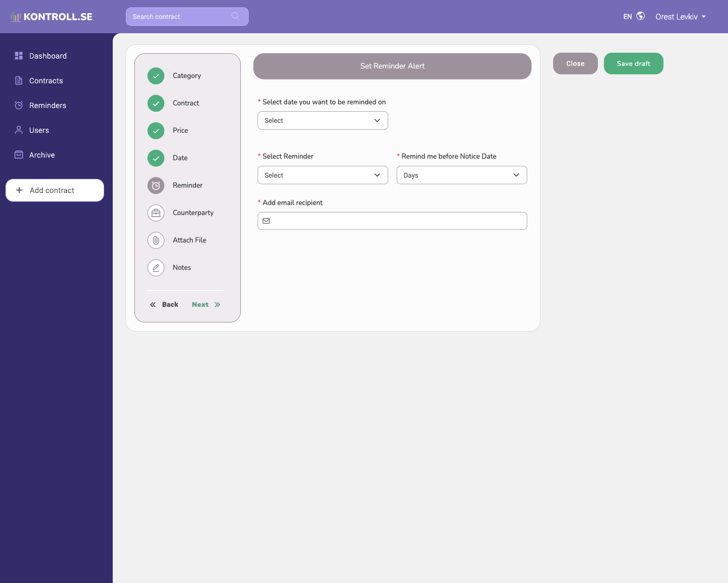Click the Reminders alarm clock icon
Screen dimensions: 728x583
[19, 105]
